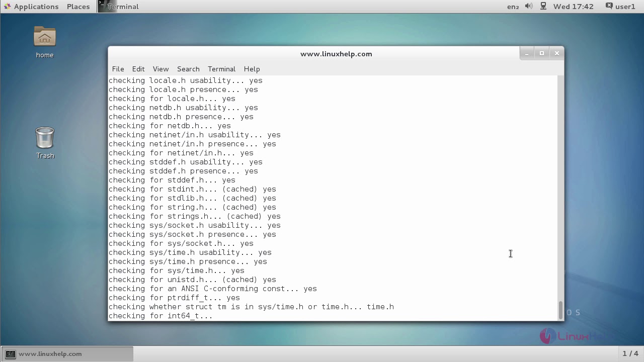This screenshot has width=644, height=362.
Task: Maximize the terminal window
Action: 542,53
